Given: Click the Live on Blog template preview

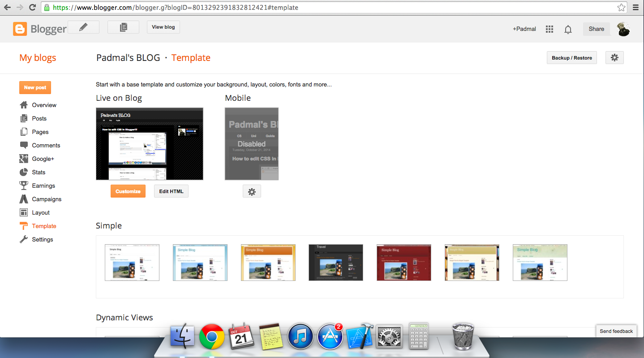Looking at the screenshot, I should coord(150,144).
